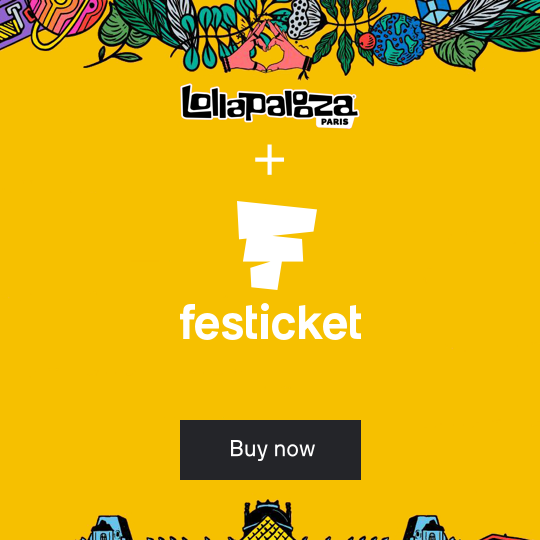Click the white plus sign
Viewport: 540px width, 540px height.
[x=270, y=159]
